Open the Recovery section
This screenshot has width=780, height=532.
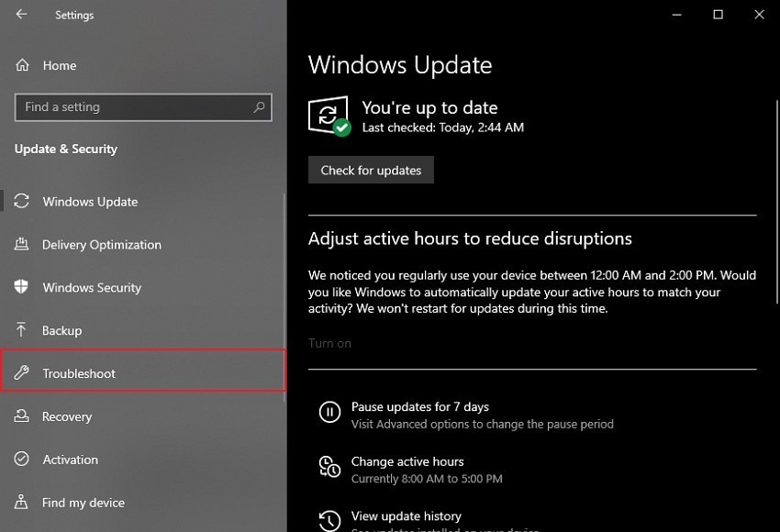pyautogui.click(x=143, y=416)
